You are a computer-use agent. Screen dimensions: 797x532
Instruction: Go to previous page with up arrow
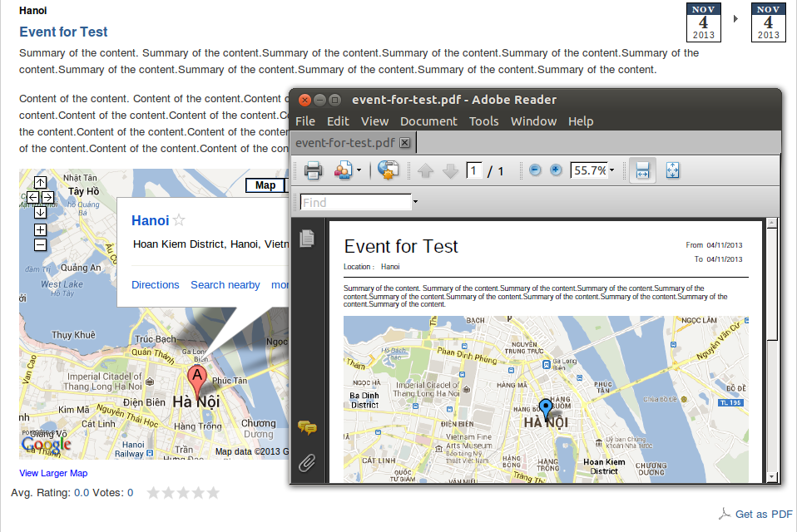pyautogui.click(x=425, y=170)
